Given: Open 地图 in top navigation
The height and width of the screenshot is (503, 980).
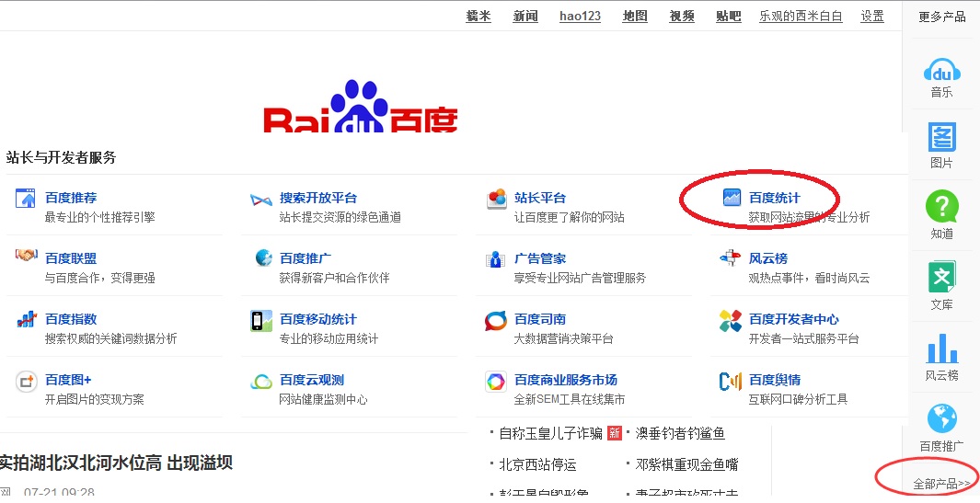Looking at the screenshot, I should tap(635, 17).
